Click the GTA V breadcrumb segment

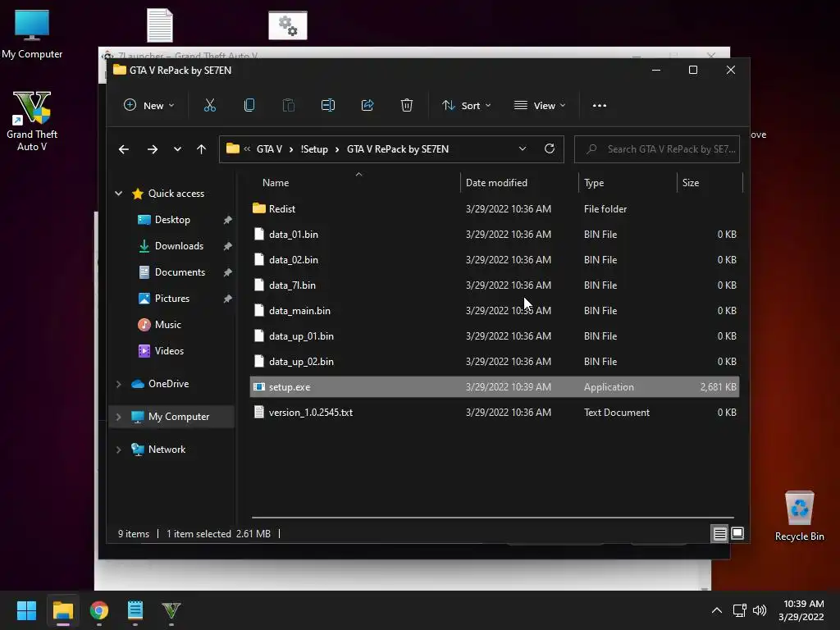pos(269,149)
